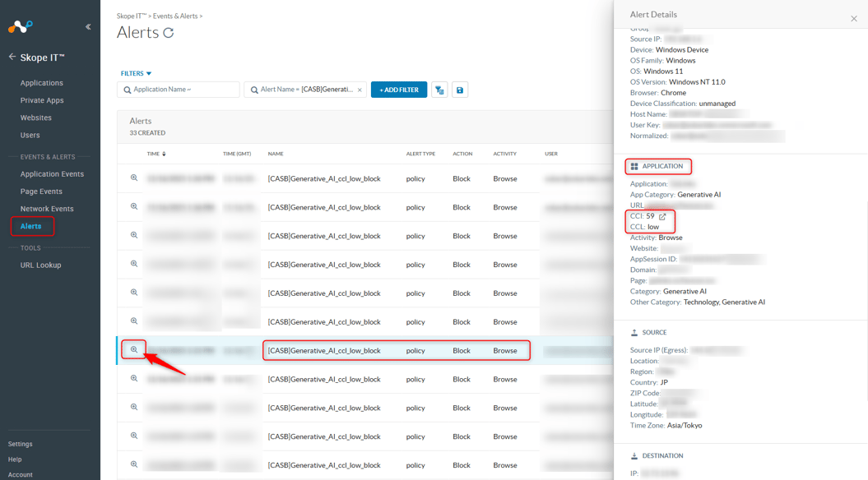This screenshot has width=868, height=480.
Task: Open details using the first row's magnifier icon
Action: tap(134, 178)
